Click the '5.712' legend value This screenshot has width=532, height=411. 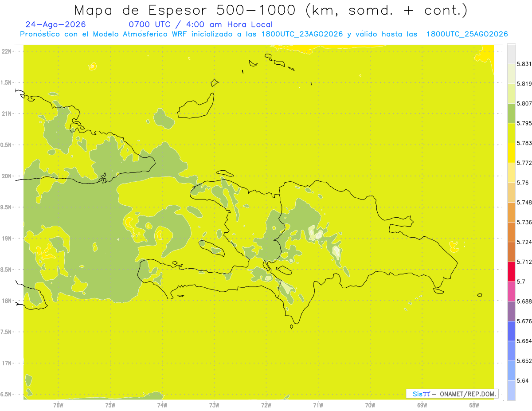tap(524, 262)
